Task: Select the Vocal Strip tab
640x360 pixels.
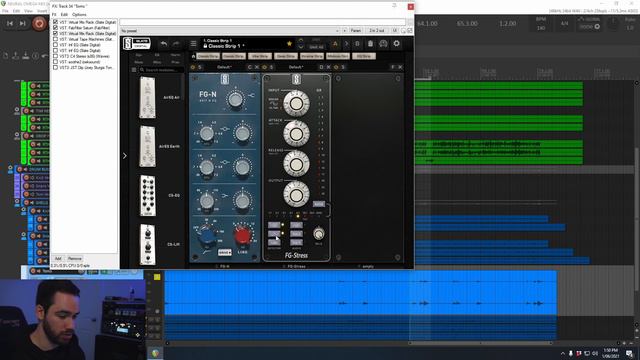Action: coord(260,56)
